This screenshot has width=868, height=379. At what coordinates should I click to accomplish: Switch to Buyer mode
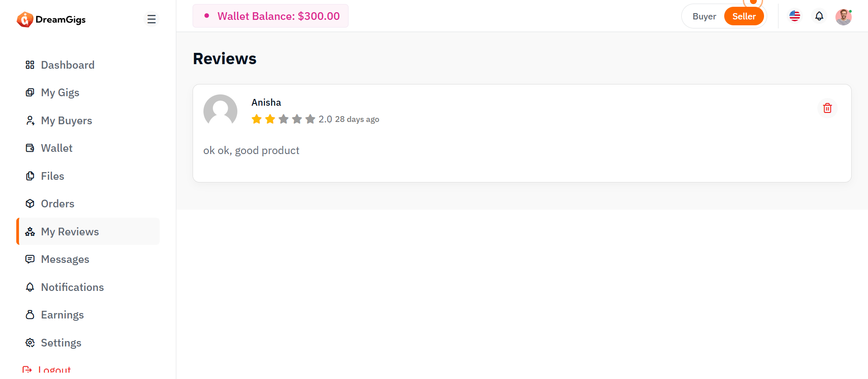pos(704,16)
